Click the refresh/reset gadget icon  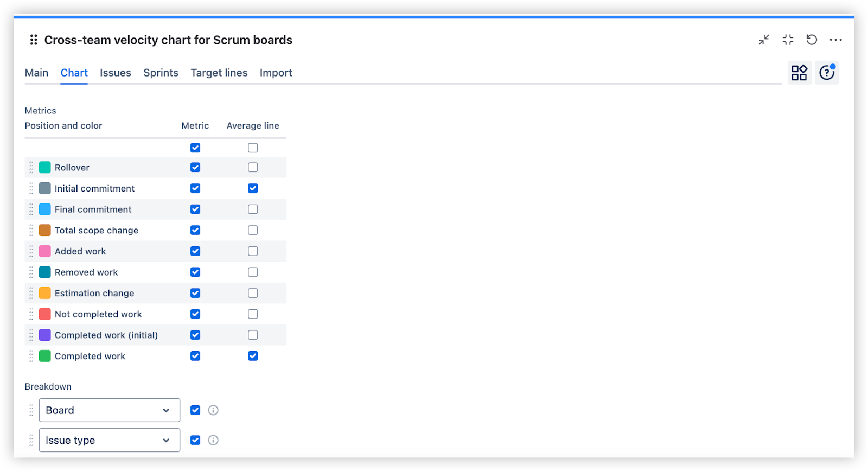812,40
